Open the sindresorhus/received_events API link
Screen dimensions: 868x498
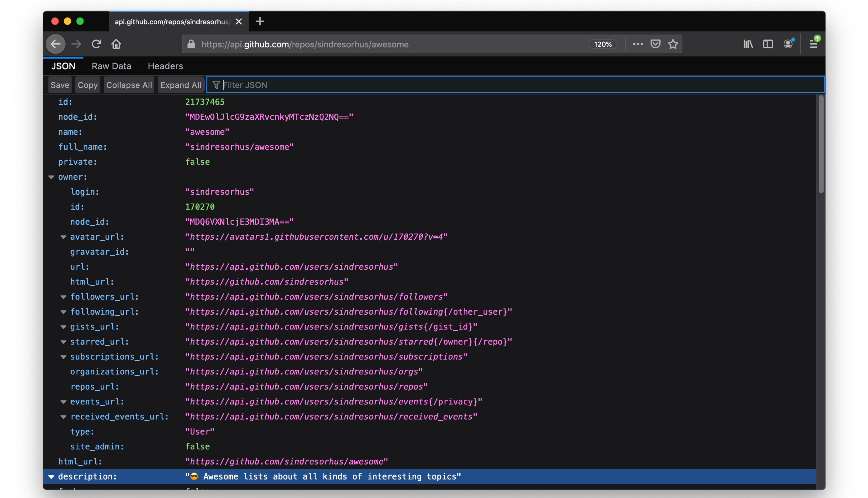[x=331, y=417]
